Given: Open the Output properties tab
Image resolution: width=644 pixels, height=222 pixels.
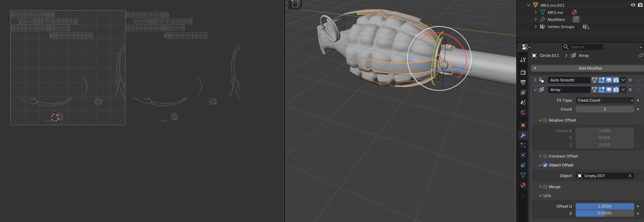Looking at the screenshot, I should coord(523,83).
